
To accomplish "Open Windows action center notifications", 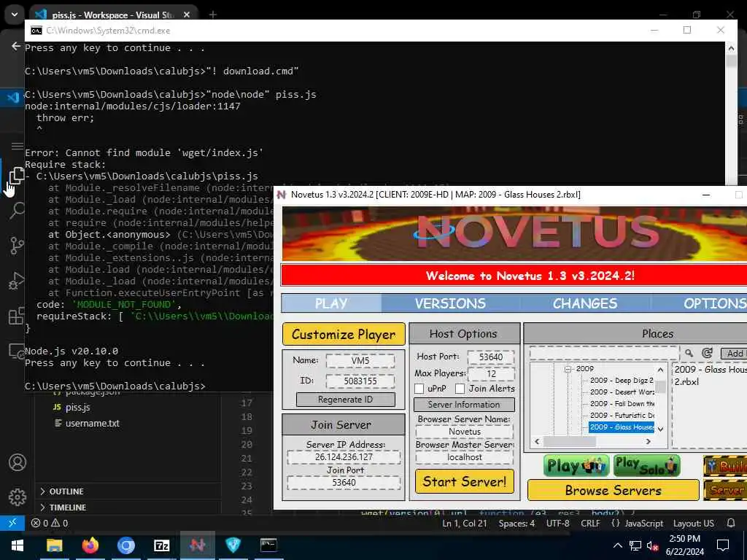I will 723,545.
